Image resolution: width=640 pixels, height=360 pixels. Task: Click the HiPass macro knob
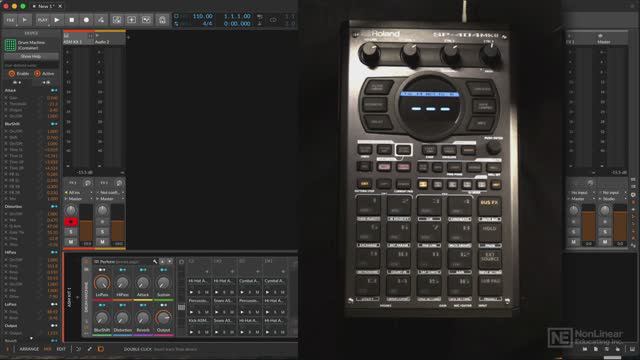[122, 282]
